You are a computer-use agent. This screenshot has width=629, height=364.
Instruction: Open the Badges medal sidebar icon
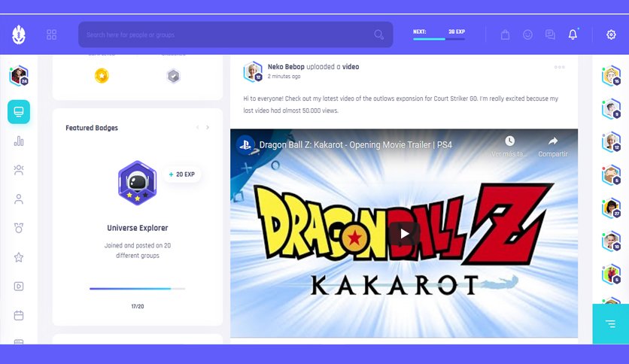click(x=19, y=228)
